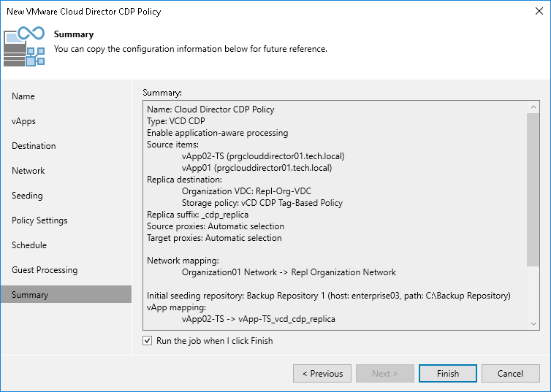Viewport: 551px width, 392px height.
Task: Go to the Name step
Action: 23,96
